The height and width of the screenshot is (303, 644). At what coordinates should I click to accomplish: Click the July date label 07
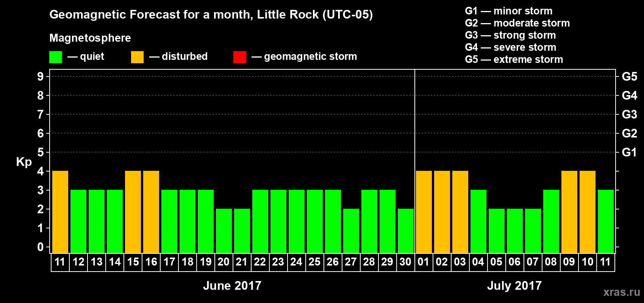pyautogui.click(x=533, y=262)
